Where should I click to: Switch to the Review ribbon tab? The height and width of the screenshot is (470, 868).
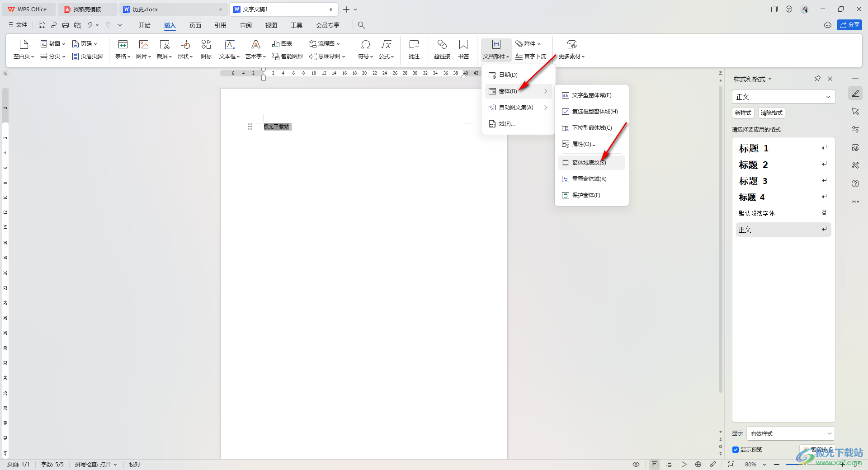pos(246,25)
